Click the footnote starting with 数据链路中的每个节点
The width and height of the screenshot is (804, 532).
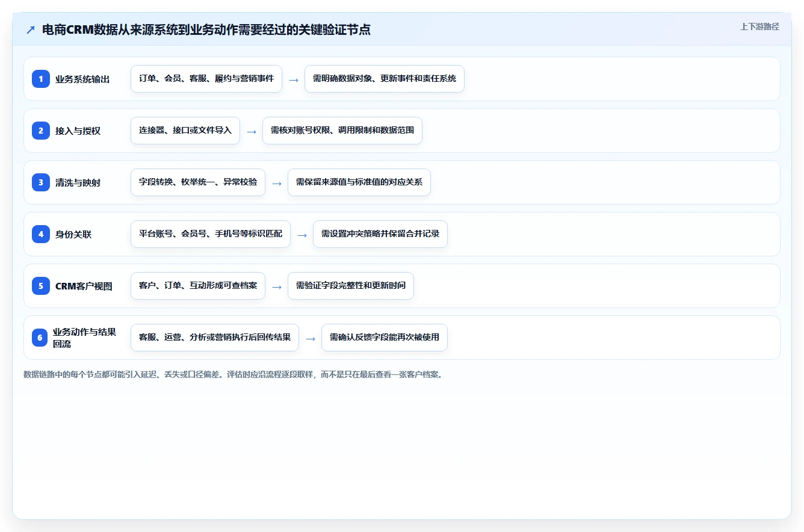[x=233, y=374]
